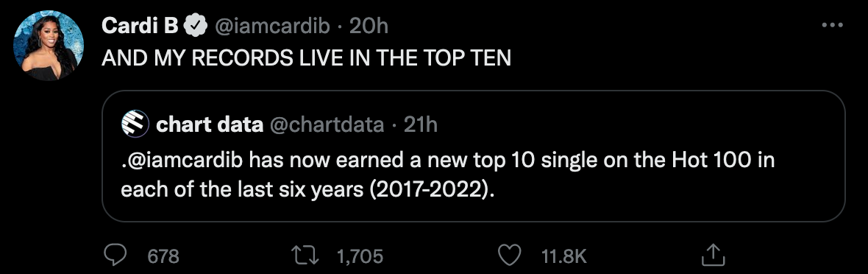This screenshot has height=274, width=868.
Task: Click the @chartdata handle in quoted tweet
Action: (327, 125)
